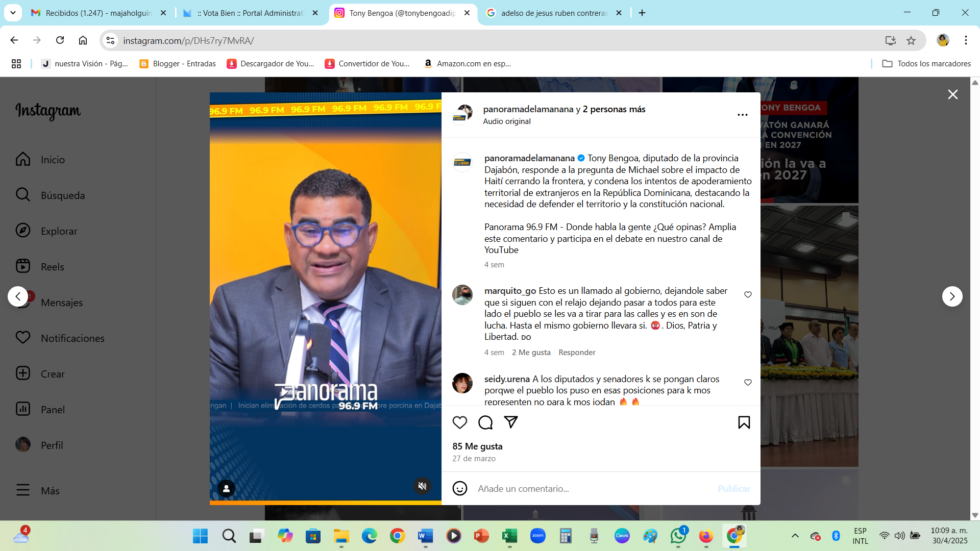Open Todos los marcadores folder

point(926,64)
